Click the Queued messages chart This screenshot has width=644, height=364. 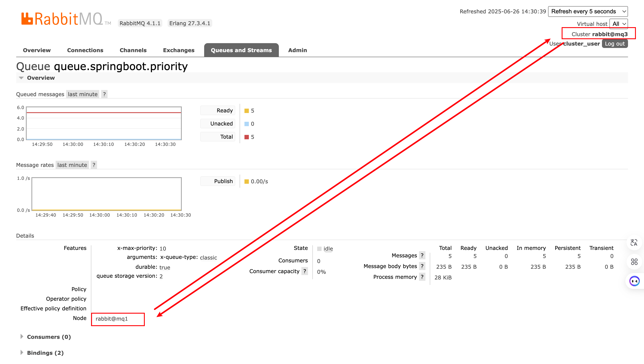pyautogui.click(x=104, y=123)
